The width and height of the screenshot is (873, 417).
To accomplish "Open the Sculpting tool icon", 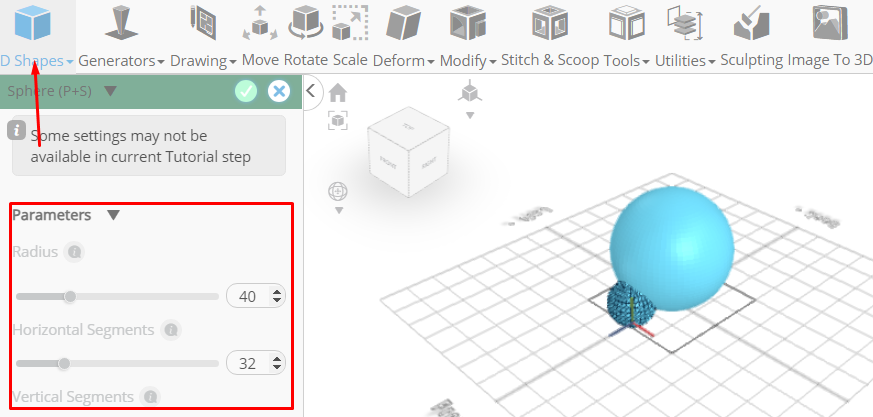I will tap(751, 22).
